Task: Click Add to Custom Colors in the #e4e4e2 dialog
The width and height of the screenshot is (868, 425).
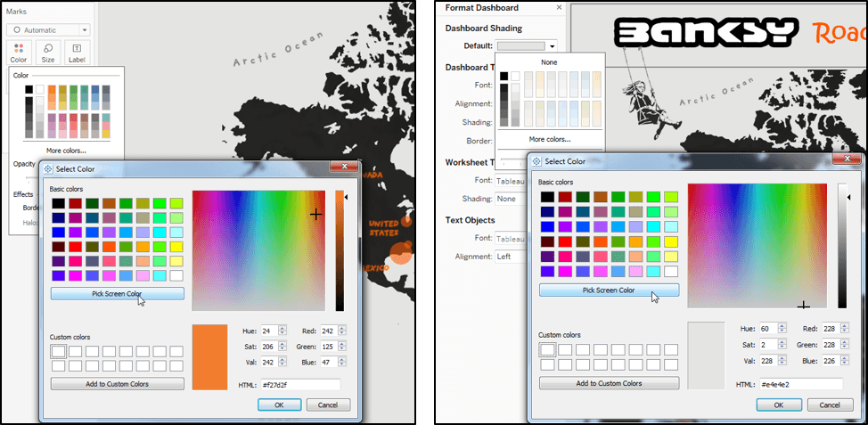Action: [609, 383]
